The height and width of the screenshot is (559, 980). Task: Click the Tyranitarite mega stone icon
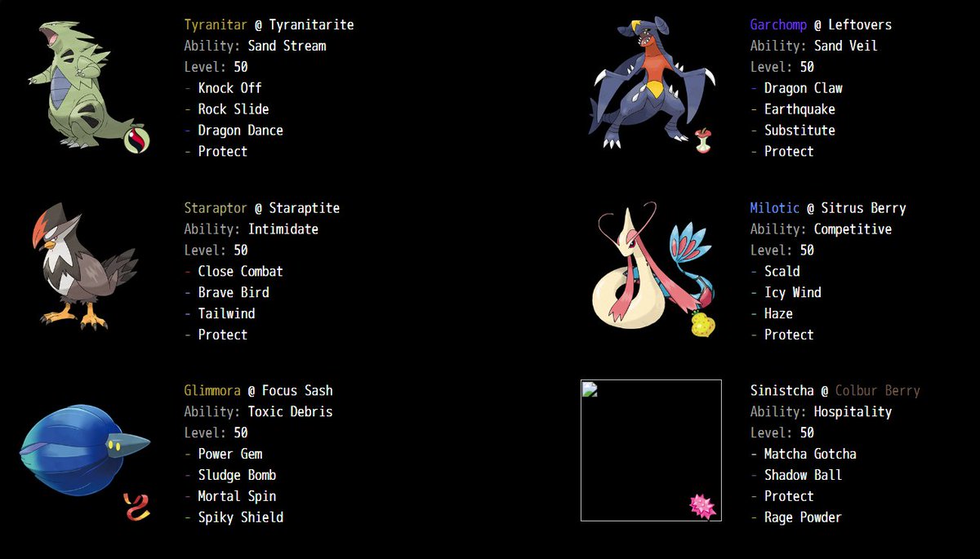click(x=138, y=140)
